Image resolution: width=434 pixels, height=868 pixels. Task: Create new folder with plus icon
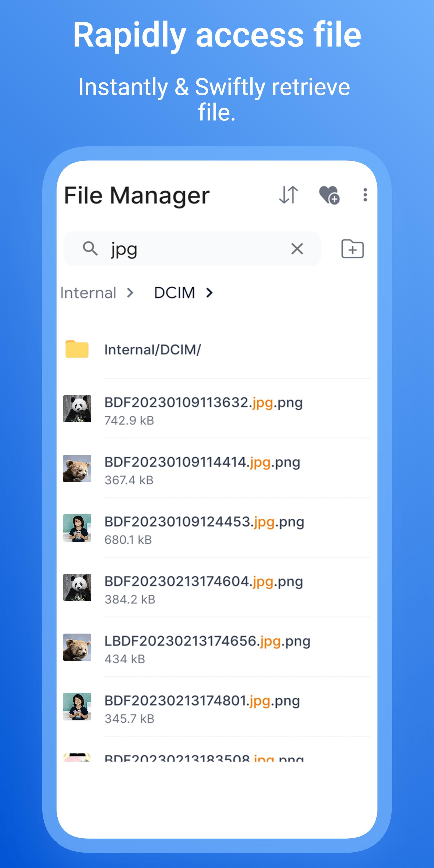352,249
